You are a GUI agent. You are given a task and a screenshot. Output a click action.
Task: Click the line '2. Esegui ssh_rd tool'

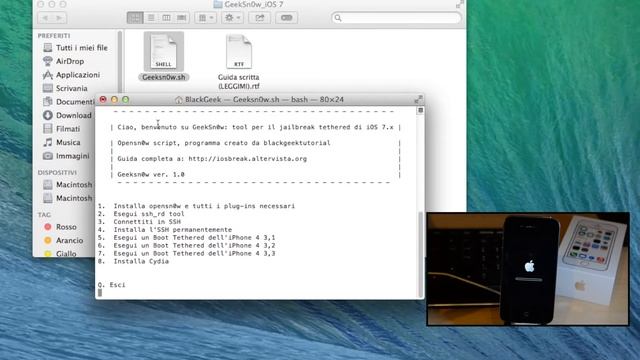[x=141, y=214]
